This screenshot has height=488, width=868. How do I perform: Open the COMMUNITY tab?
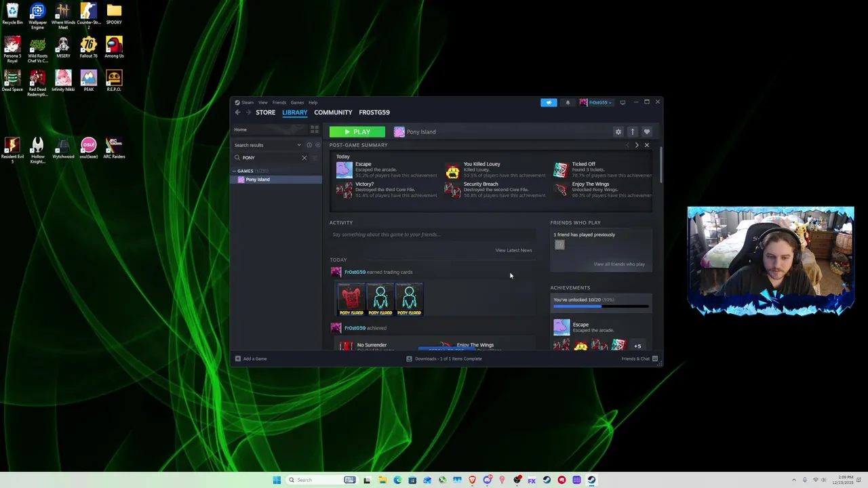(x=333, y=113)
